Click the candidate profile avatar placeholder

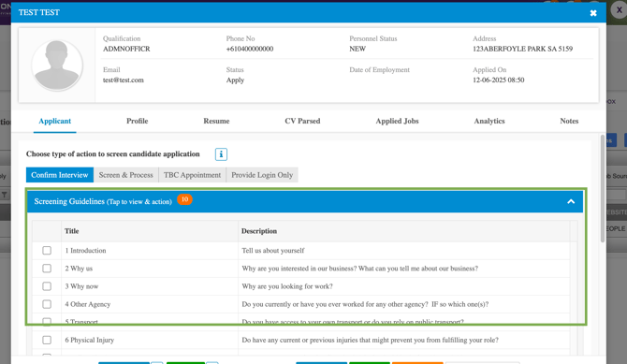[57, 66]
